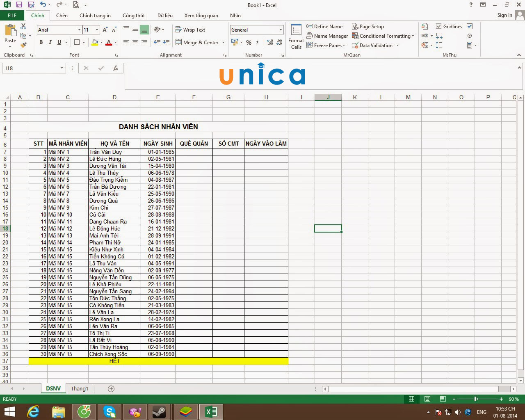The width and height of the screenshot is (525, 420).
Task: Switch to the Thang1 sheet tab
Action: tap(80, 388)
